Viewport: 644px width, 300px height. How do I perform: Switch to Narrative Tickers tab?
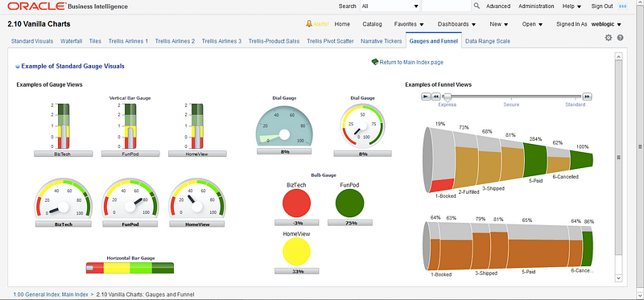tap(380, 41)
